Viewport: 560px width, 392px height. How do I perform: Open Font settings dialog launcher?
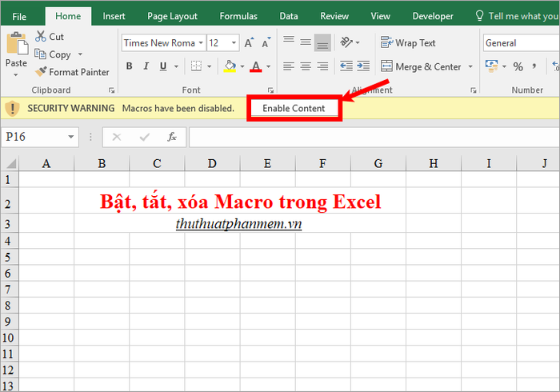click(270, 90)
